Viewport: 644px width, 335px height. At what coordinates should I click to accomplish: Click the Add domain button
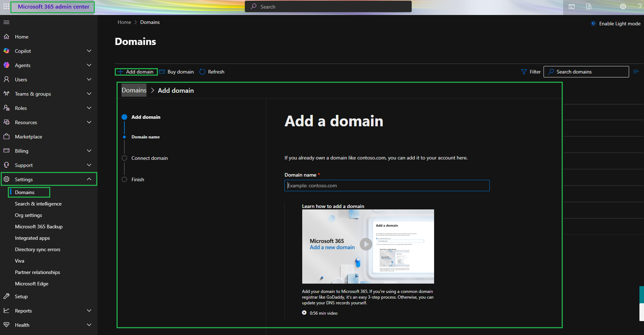[136, 72]
